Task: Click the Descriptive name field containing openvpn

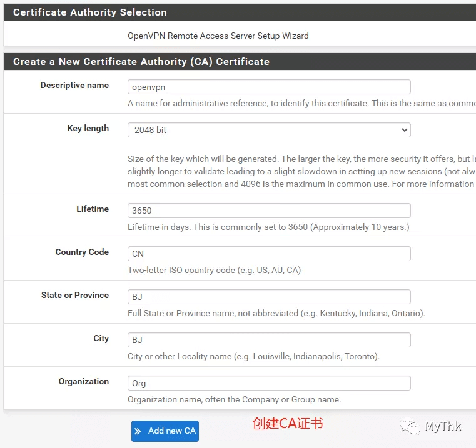Action: 269,87
